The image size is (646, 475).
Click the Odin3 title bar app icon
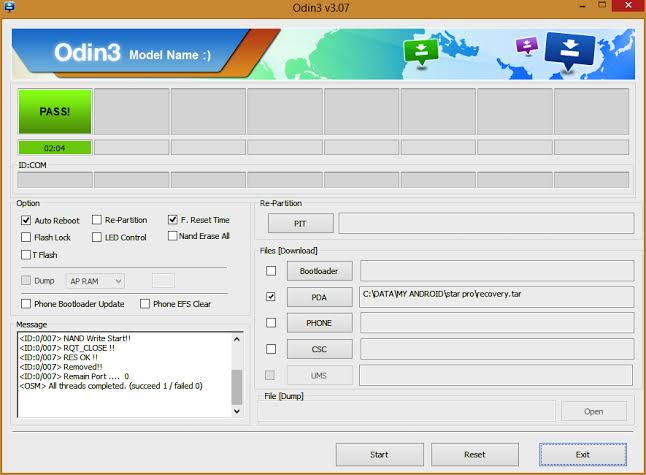tap(9, 9)
